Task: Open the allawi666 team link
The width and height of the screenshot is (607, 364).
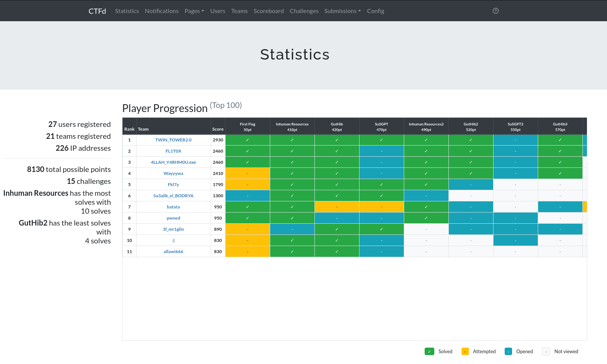Action: pyautogui.click(x=173, y=252)
